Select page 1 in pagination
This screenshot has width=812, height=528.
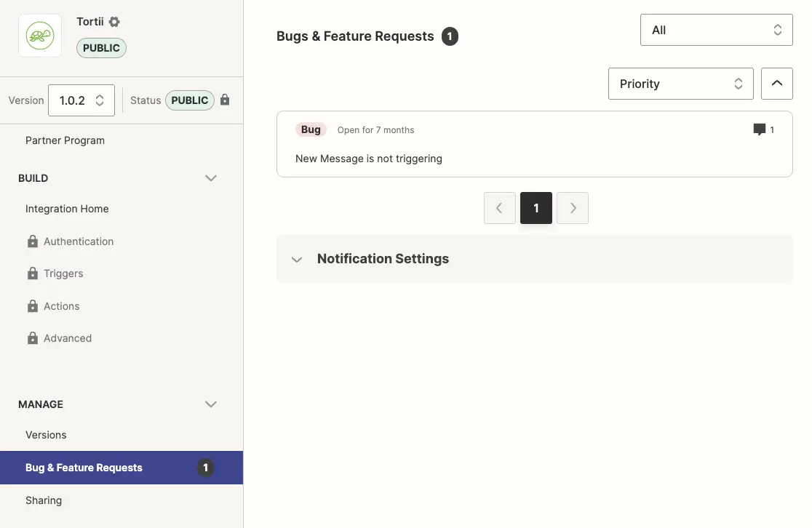(x=536, y=208)
